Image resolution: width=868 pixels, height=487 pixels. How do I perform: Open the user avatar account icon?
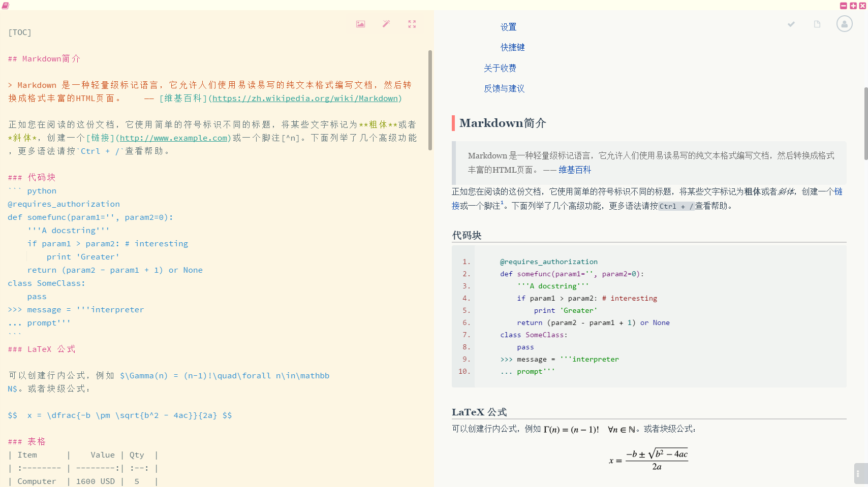click(845, 23)
